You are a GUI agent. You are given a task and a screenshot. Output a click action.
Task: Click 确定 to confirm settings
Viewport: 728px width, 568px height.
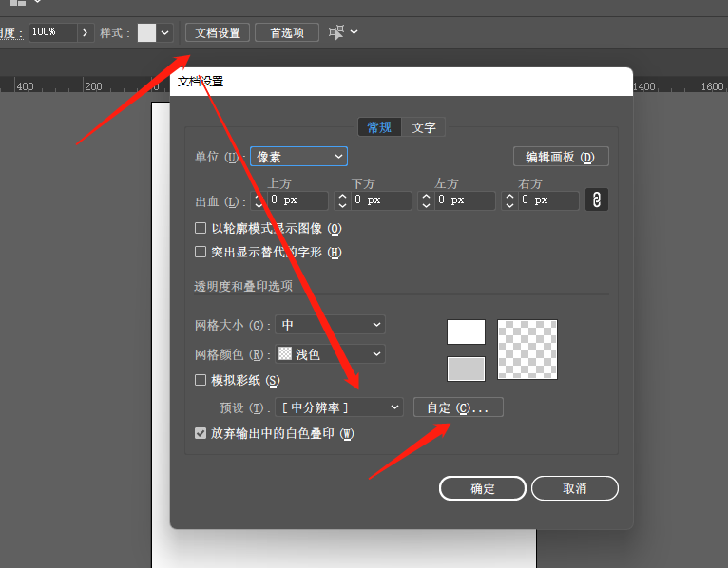coord(483,488)
